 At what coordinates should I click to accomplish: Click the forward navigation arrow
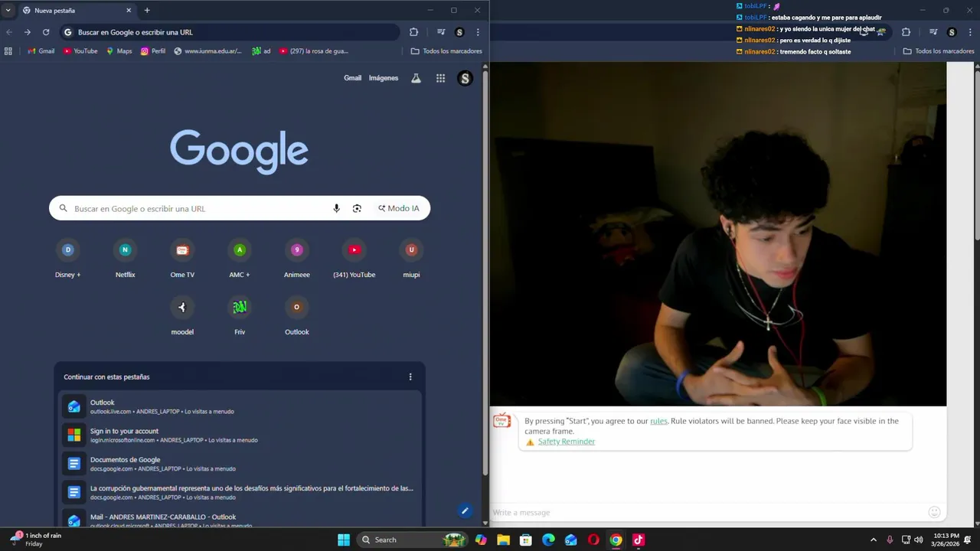[x=28, y=32]
